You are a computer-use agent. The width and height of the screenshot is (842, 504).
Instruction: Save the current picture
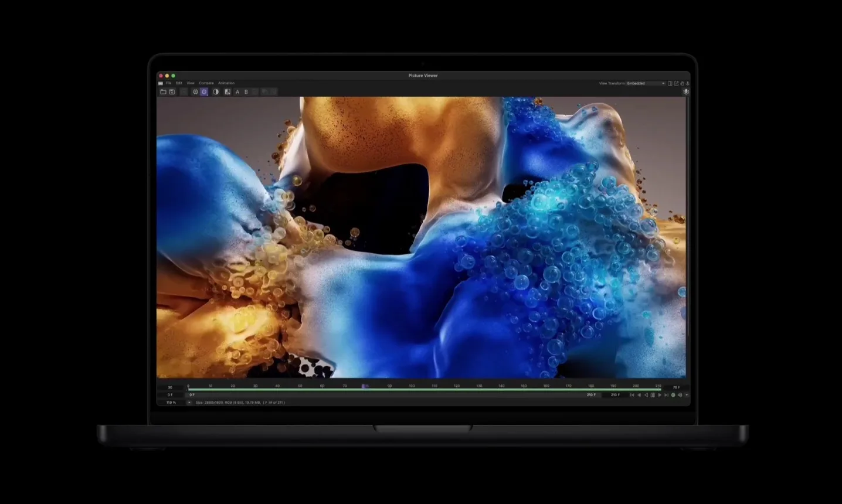[x=172, y=91]
